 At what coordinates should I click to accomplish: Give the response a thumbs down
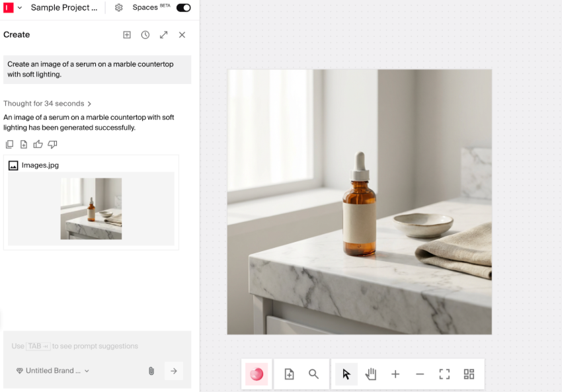point(52,144)
